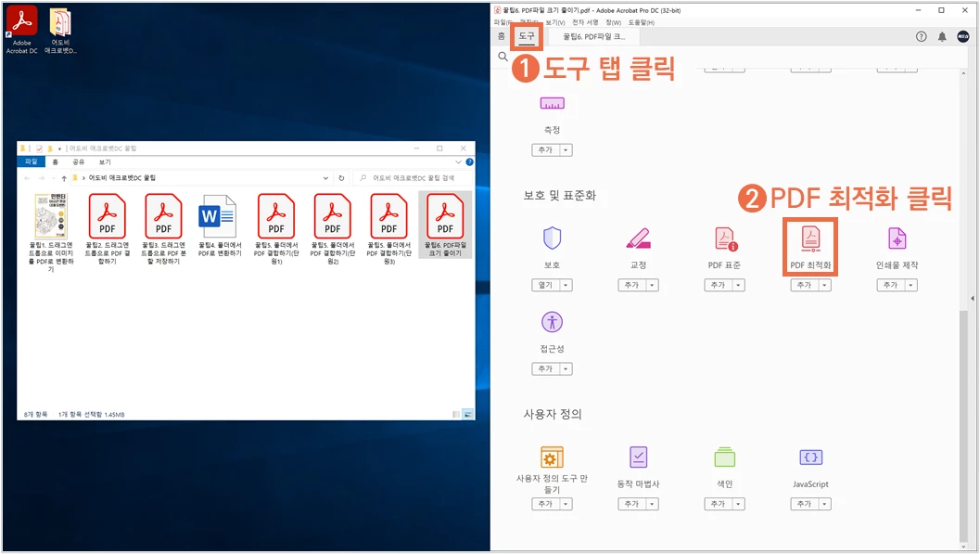Click 추가 button under PDF 최적화
The width and height of the screenshot is (980, 554).
coord(805,285)
